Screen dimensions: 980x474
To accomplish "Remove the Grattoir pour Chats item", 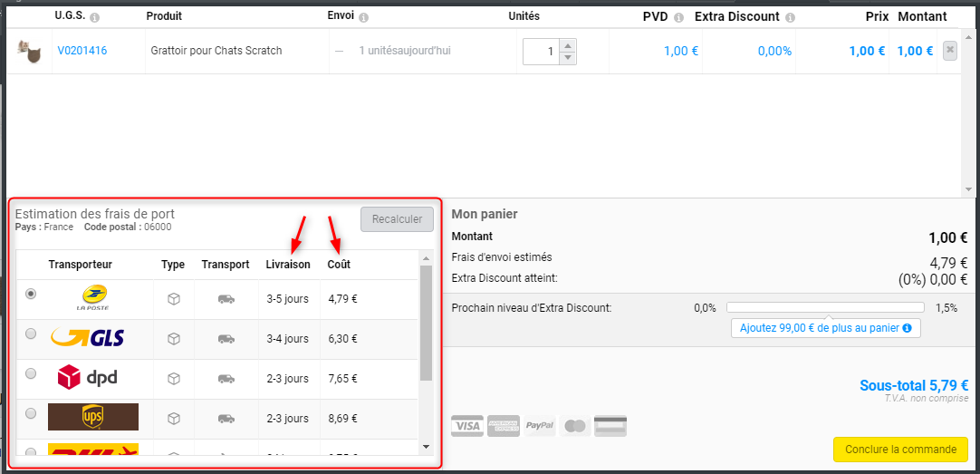I will pyautogui.click(x=949, y=51).
